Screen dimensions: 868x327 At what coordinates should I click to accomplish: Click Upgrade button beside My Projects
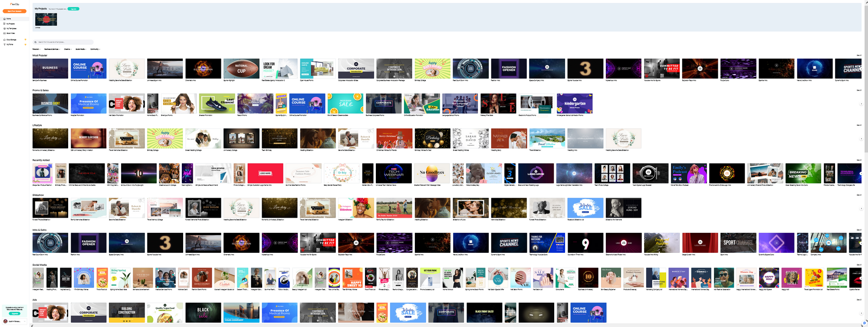pos(73,9)
